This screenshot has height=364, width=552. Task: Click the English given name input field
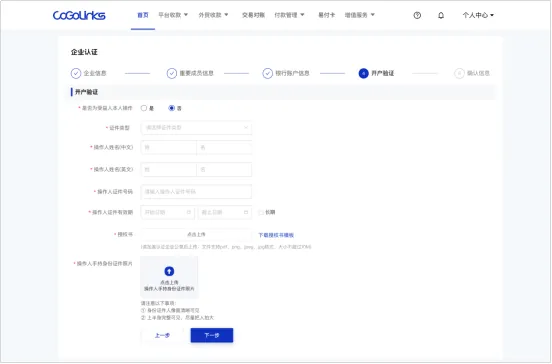[x=224, y=169]
